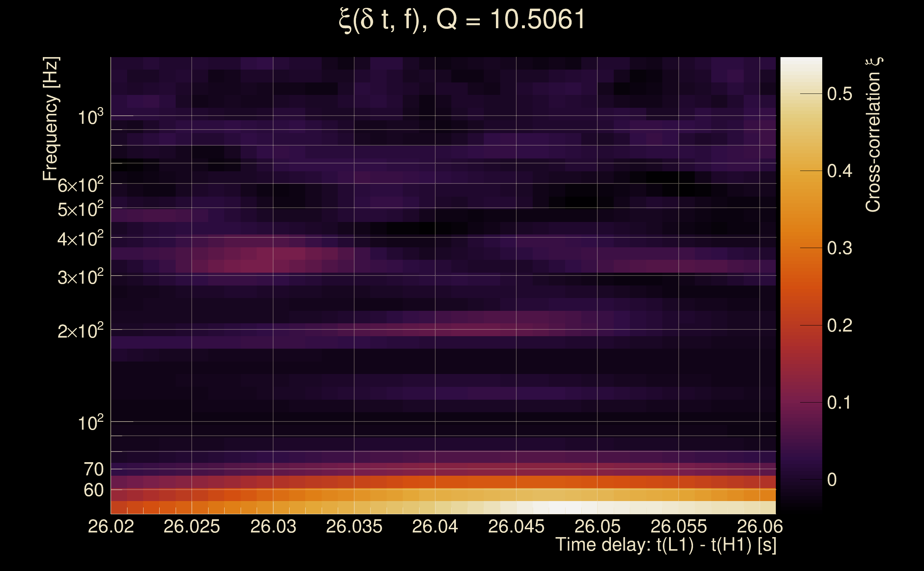Click the 0.4 colorbar label
This screenshot has width=924, height=571.
point(839,171)
